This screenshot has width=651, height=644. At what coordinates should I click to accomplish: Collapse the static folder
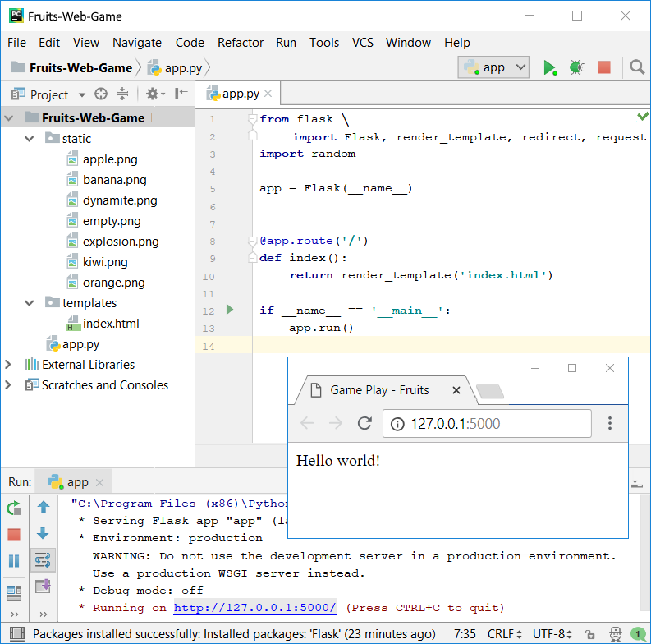coord(30,139)
